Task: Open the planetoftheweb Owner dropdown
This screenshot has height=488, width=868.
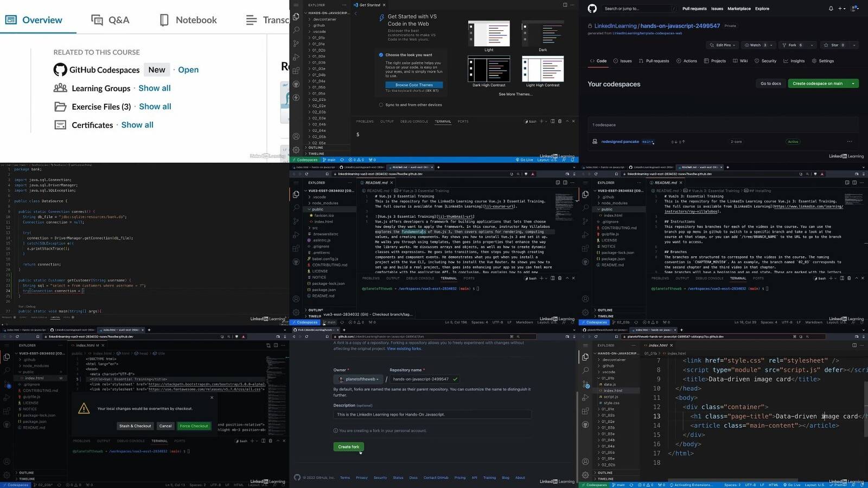Action: tap(358, 379)
